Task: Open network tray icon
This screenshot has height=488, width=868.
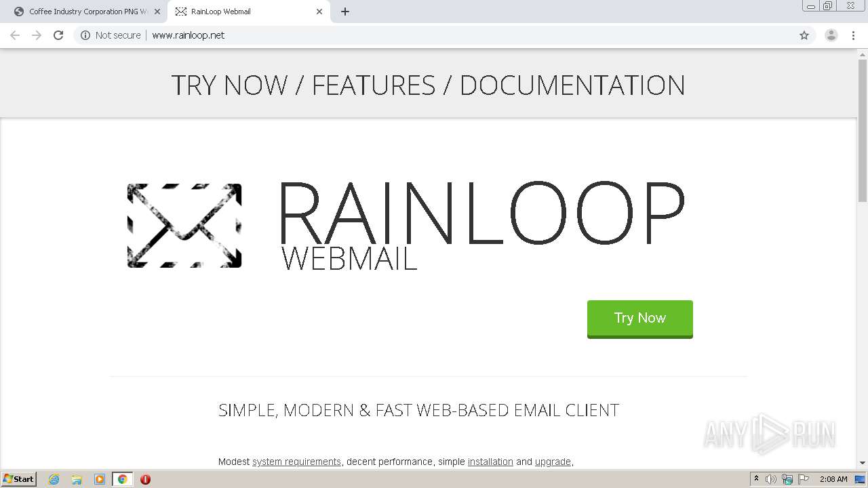Action: [x=787, y=479]
